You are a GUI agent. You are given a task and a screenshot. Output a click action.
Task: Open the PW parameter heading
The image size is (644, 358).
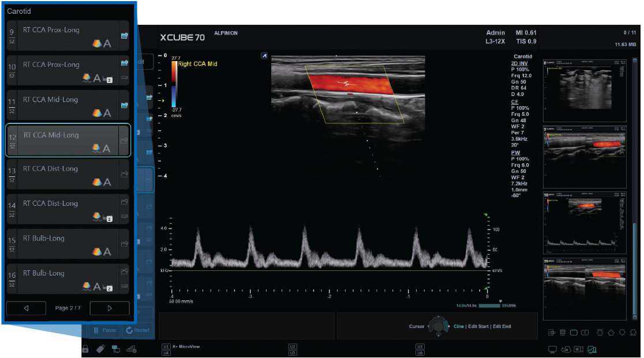tap(515, 153)
